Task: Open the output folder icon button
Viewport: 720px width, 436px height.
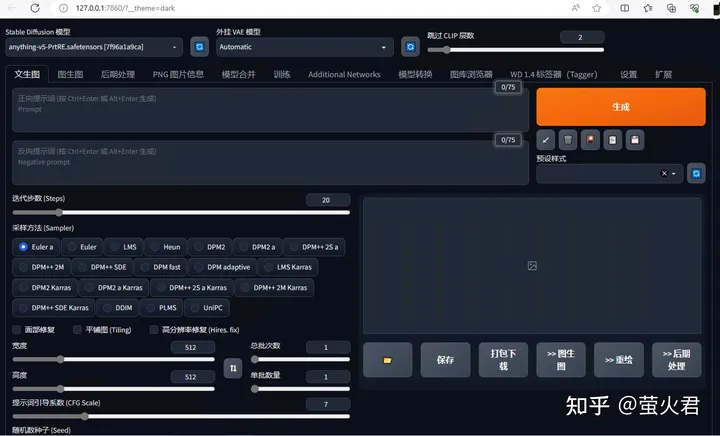Action: click(x=388, y=360)
